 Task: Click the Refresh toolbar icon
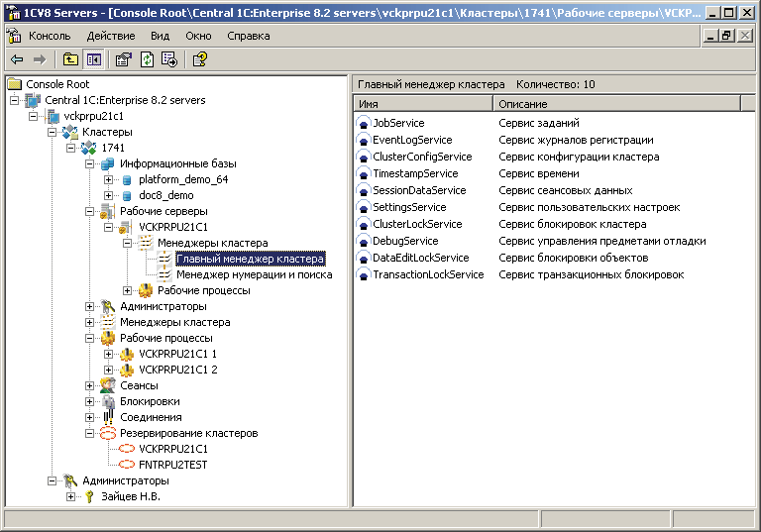147,59
